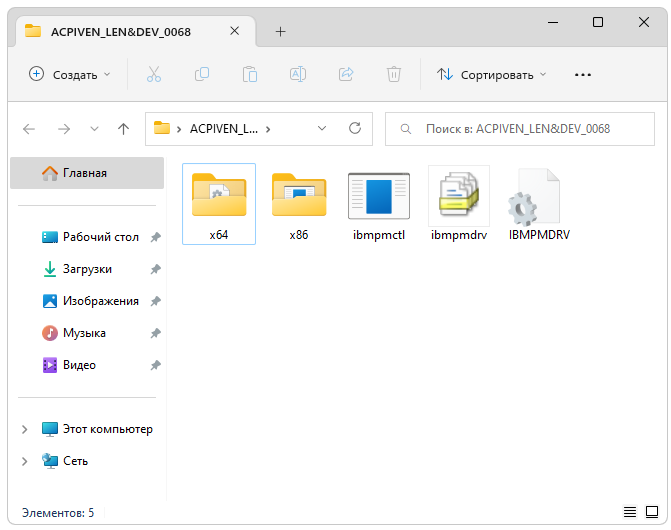Open Загрузки in the sidebar

tap(77, 269)
